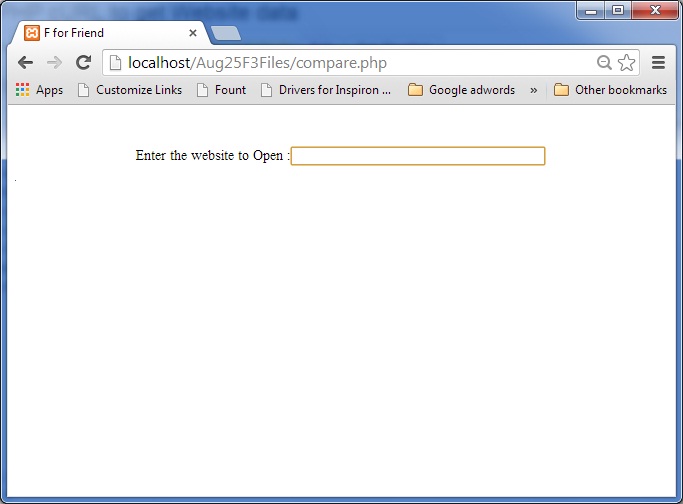683x504 pixels.
Task: Open a new tab
Action: (x=226, y=33)
